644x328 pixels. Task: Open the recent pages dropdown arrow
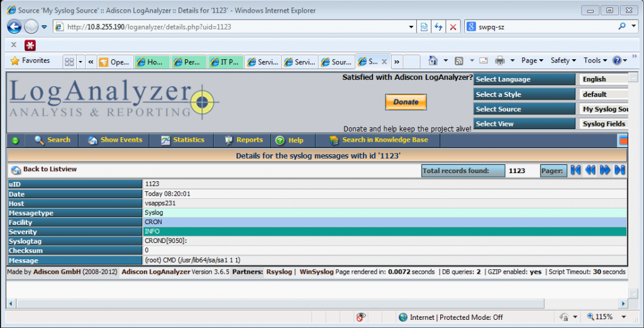click(x=45, y=27)
